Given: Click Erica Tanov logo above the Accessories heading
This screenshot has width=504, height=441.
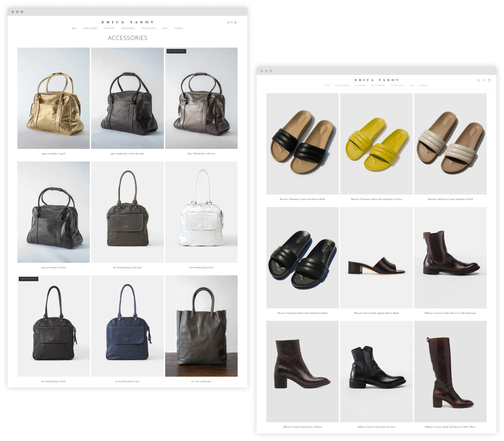Looking at the screenshot, I should point(127,22).
